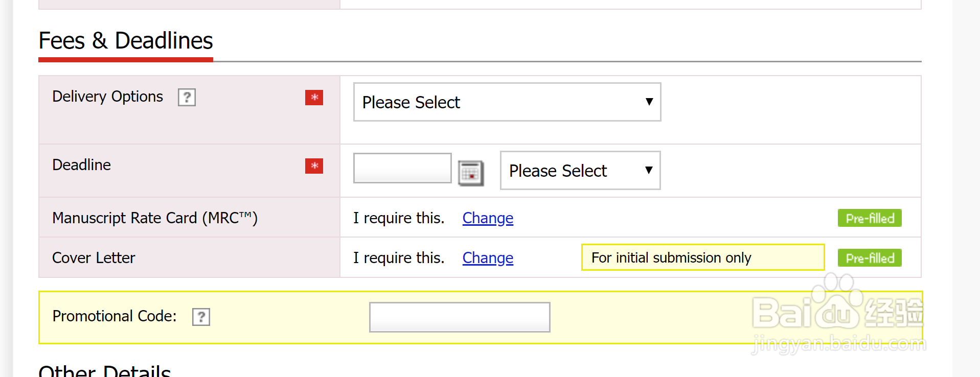This screenshot has width=980, height=377.
Task: Click the Pre-filled badge for Manuscript Rate Card
Action: 869,218
